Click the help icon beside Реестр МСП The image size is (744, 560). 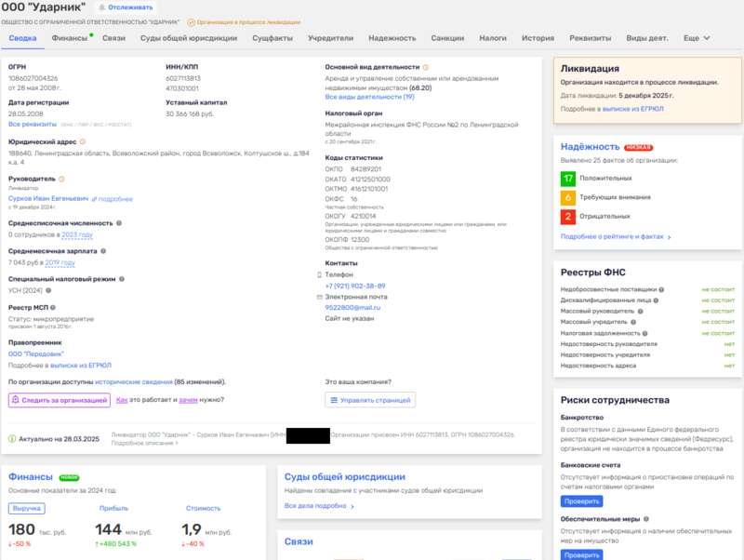[x=53, y=308]
